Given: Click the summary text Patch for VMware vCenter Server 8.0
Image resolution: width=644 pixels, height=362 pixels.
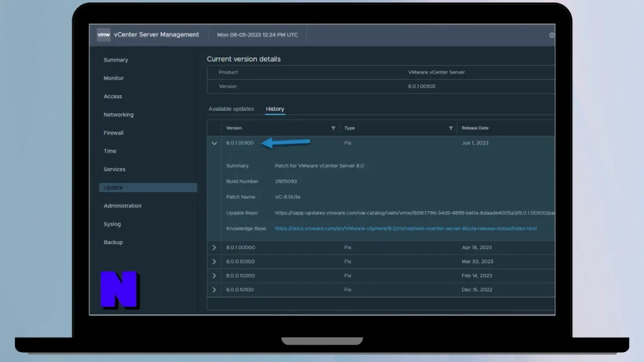Looking at the screenshot, I should [319, 166].
